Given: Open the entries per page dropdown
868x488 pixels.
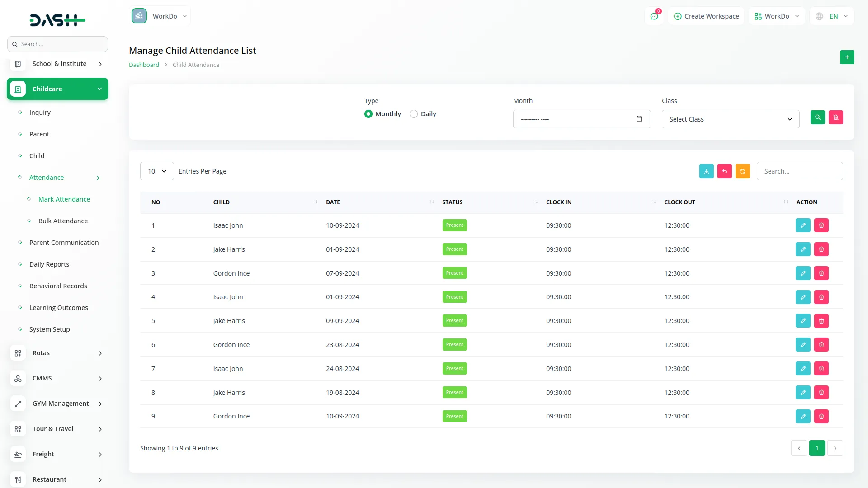Looking at the screenshot, I should pos(157,171).
